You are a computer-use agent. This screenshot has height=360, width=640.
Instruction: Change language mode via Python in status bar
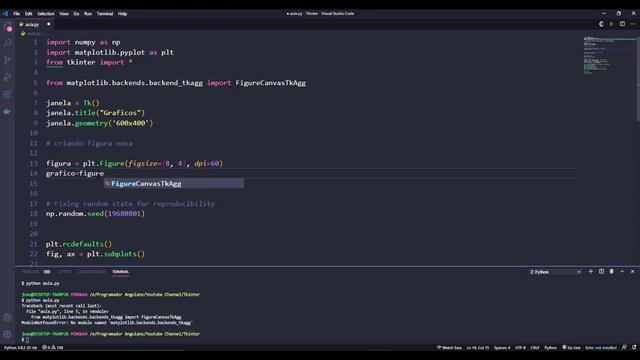[x=550, y=348]
